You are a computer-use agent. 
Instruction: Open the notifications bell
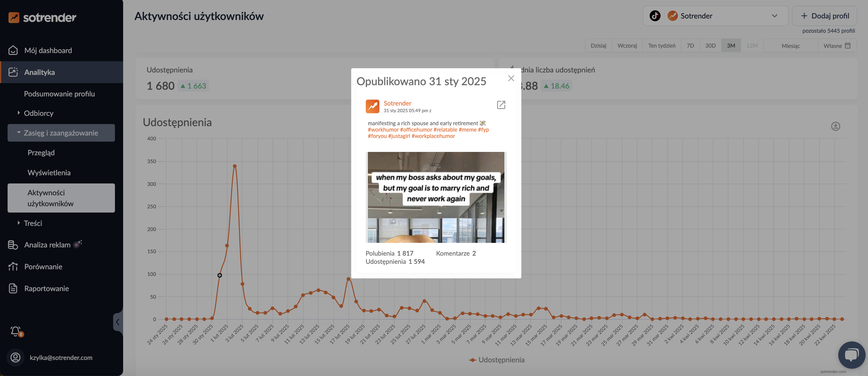tap(15, 331)
